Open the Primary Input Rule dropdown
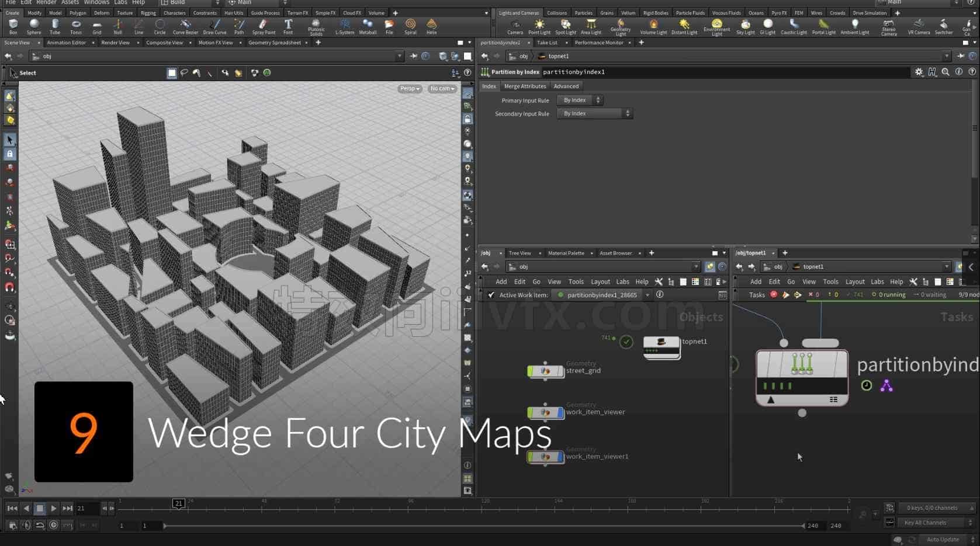Viewport: 980px width, 546px height. [579, 100]
